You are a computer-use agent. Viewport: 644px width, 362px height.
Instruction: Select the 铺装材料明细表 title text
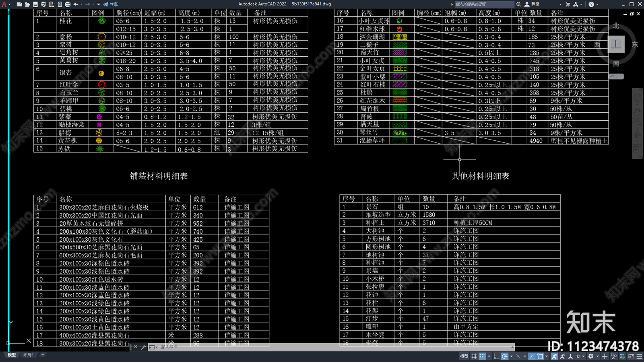(159, 176)
